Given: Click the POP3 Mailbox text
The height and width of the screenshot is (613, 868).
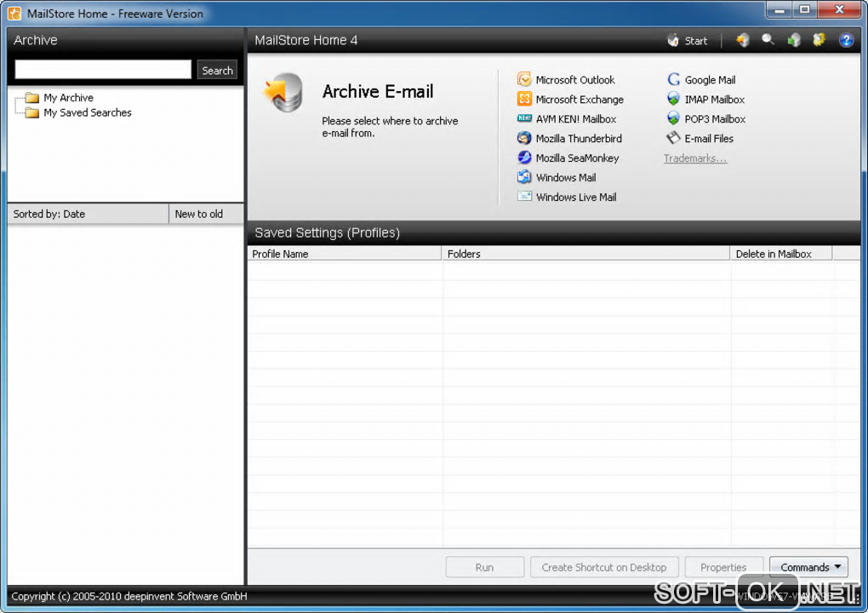Looking at the screenshot, I should [715, 119].
